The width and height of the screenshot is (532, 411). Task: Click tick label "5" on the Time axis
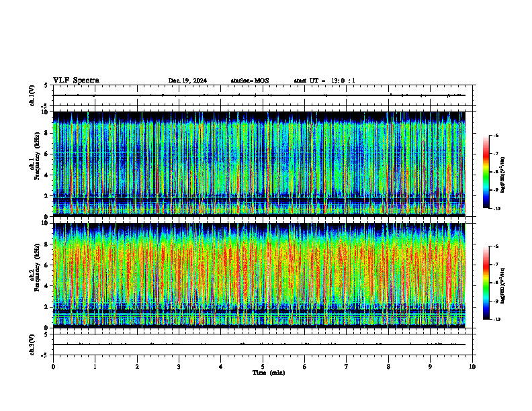(263, 367)
